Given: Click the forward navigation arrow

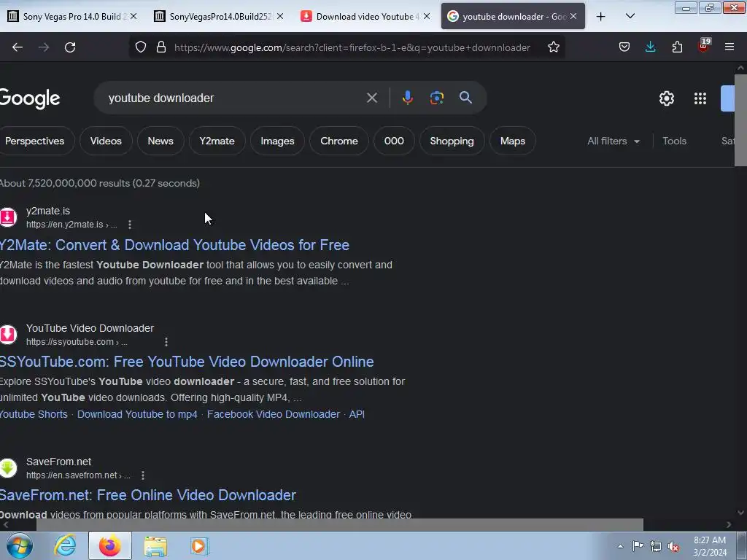Looking at the screenshot, I should tap(44, 47).
